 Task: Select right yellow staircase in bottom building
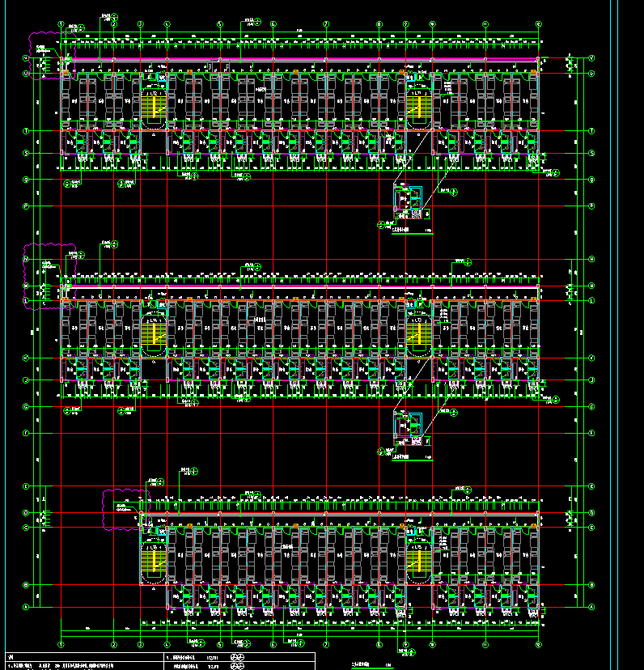tap(417, 560)
